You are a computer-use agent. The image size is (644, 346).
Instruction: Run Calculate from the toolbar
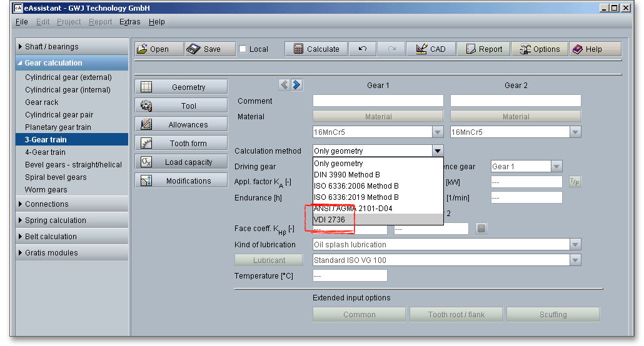click(316, 49)
